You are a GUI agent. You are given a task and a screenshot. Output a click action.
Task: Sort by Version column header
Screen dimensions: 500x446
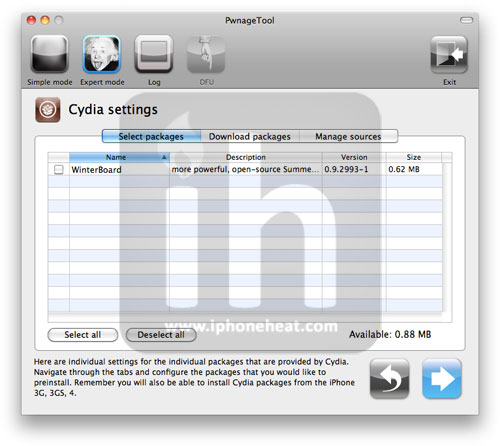[354, 157]
